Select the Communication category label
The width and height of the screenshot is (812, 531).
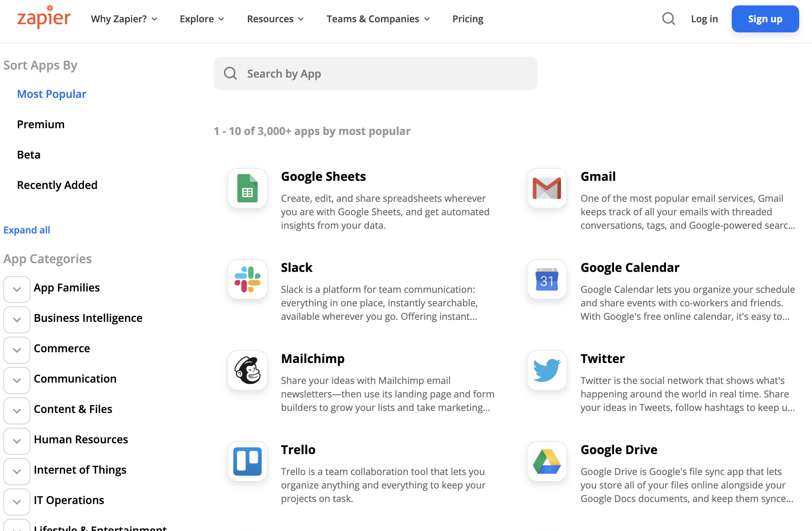coord(75,379)
